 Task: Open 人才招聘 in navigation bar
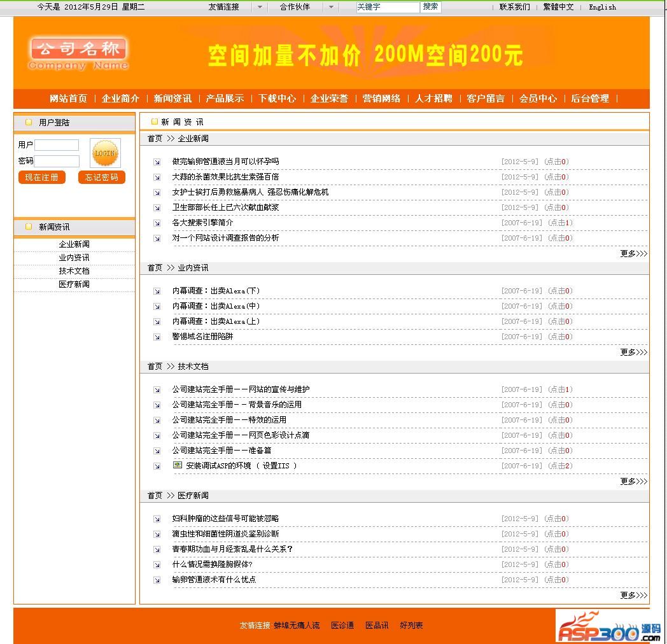tap(434, 99)
